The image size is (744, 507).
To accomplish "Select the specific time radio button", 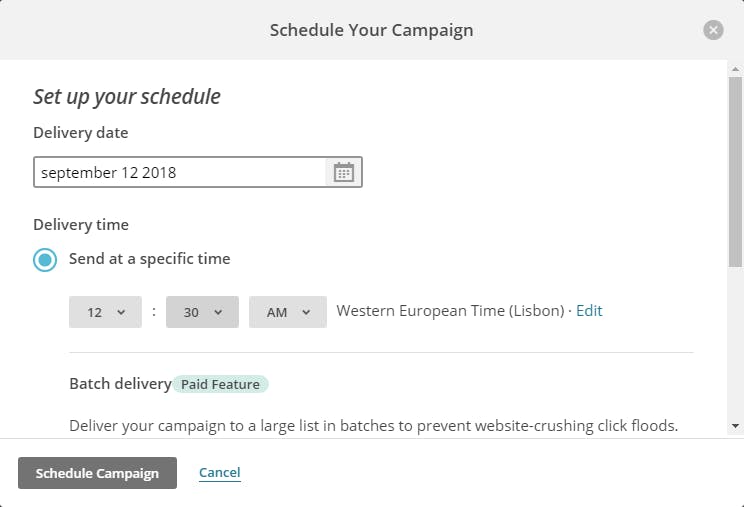I will [45, 259].
